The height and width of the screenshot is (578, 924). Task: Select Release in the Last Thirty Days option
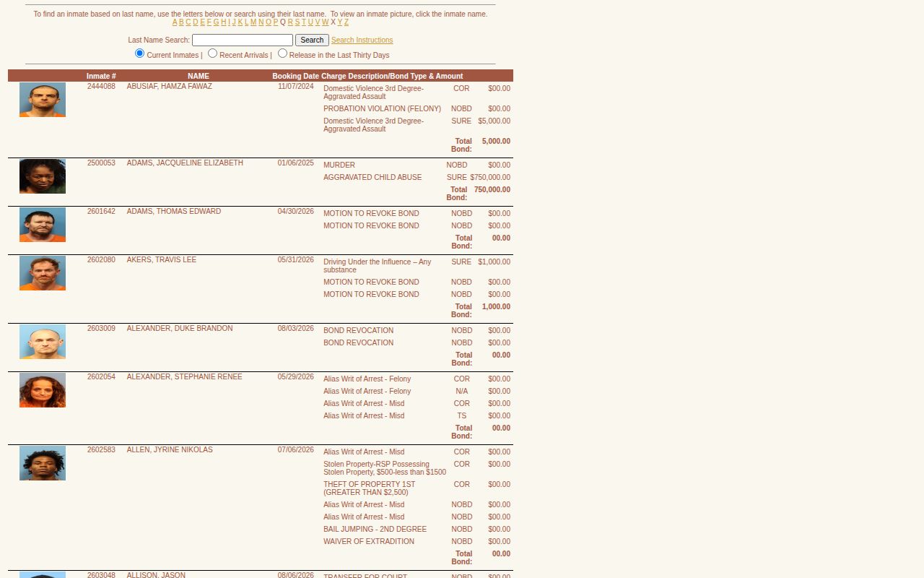282,53
